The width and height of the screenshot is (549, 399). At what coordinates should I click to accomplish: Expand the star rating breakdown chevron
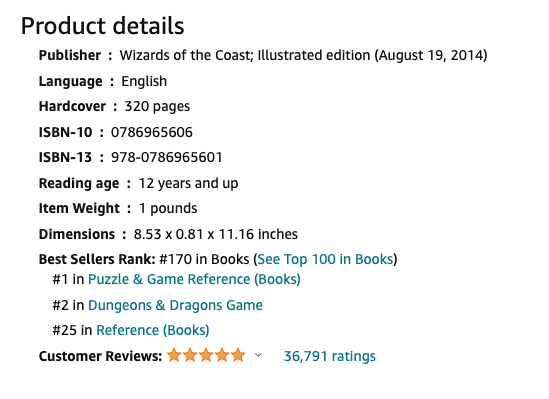tap(258, 355)
